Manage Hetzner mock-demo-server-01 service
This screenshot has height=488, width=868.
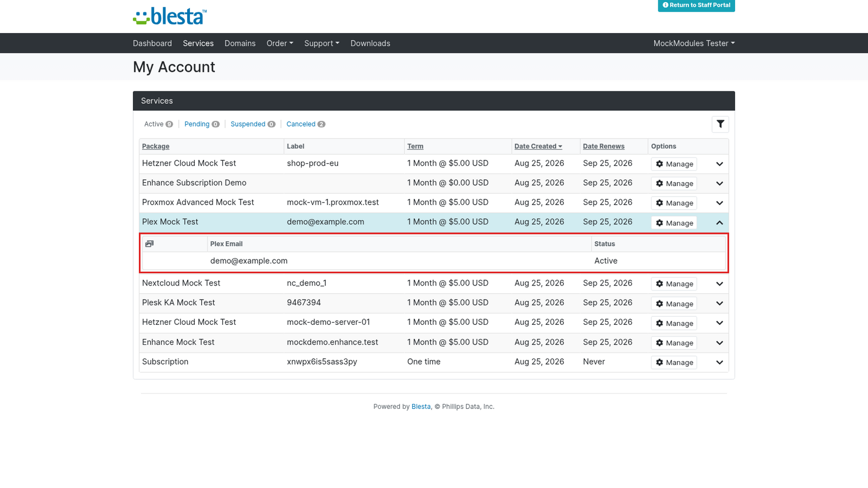click(x=674, y=323)
